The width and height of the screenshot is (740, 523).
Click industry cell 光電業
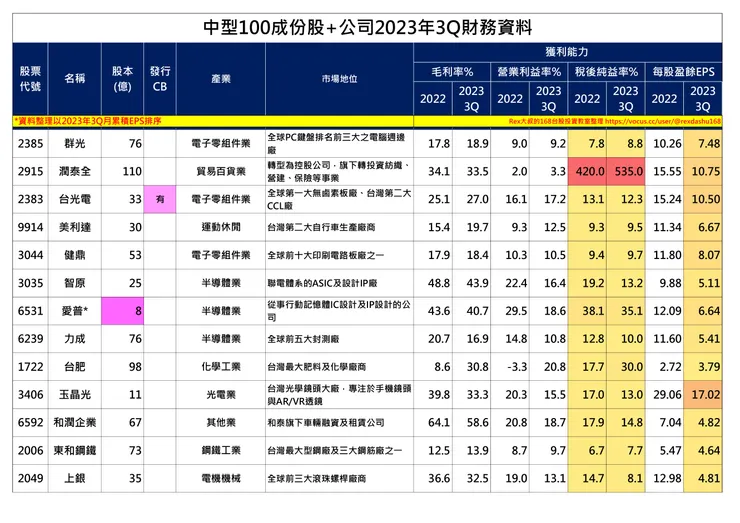[x=221, y=394]
